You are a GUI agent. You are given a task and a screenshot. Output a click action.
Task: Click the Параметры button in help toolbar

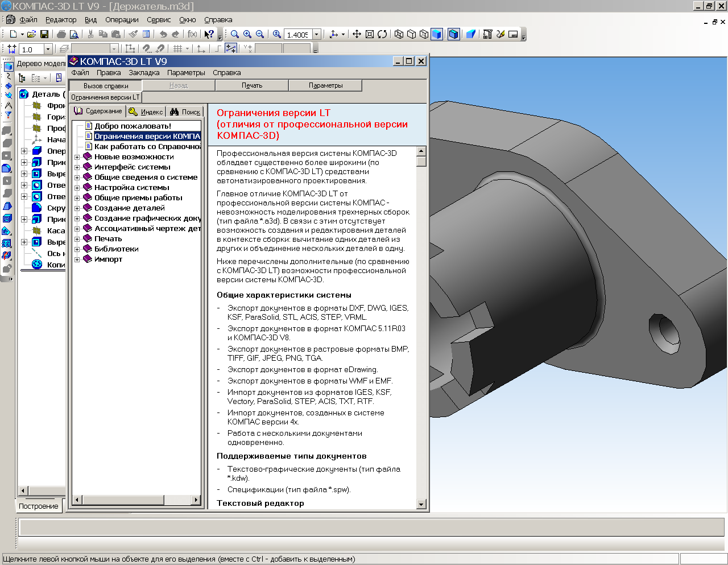[325, 85]
